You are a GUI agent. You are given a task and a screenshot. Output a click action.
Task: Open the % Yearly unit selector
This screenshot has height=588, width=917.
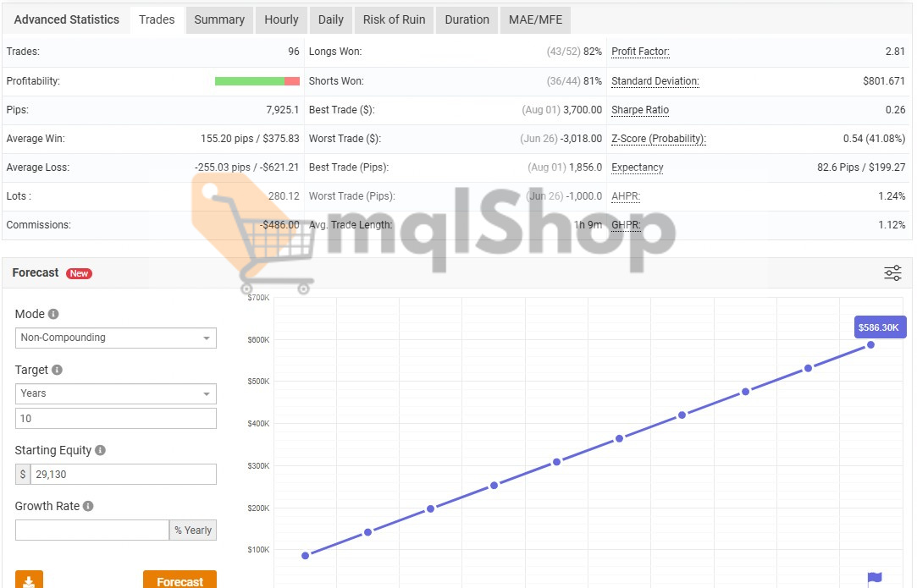coord(193,530)
